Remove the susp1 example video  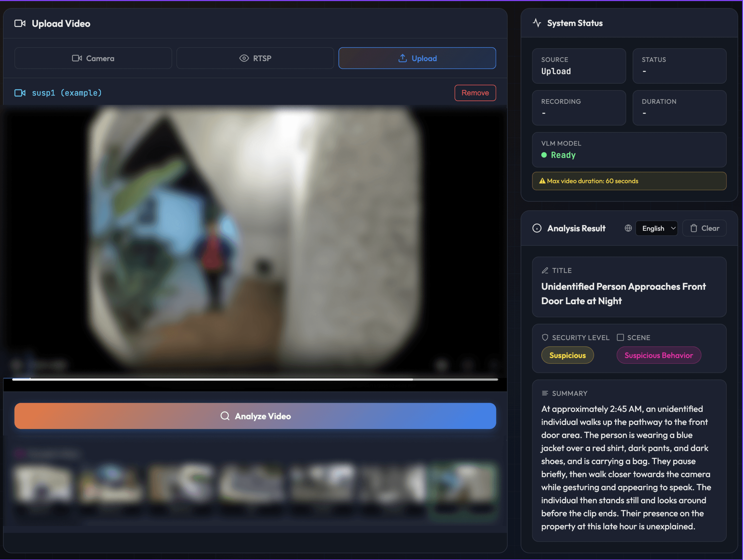(475, 93)
